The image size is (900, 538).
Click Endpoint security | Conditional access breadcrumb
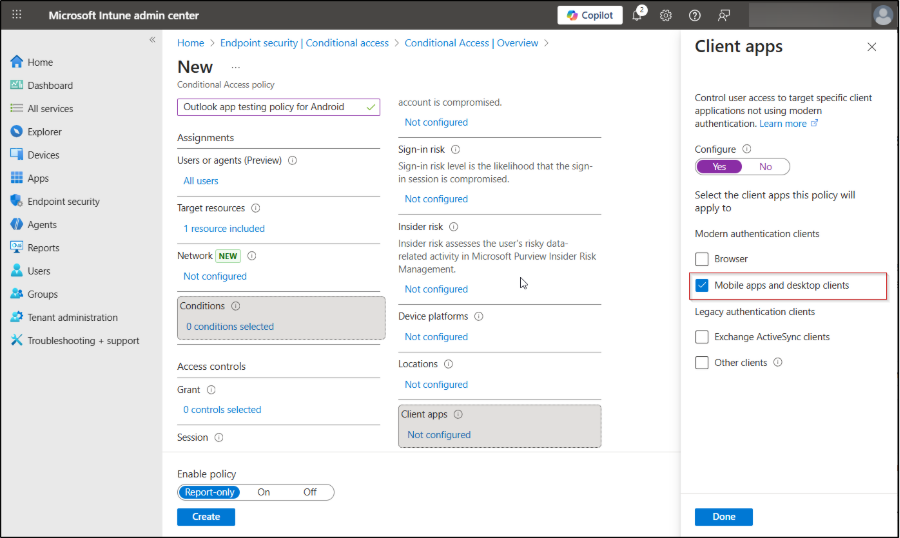pyautogui.click(x=304, y=43)
